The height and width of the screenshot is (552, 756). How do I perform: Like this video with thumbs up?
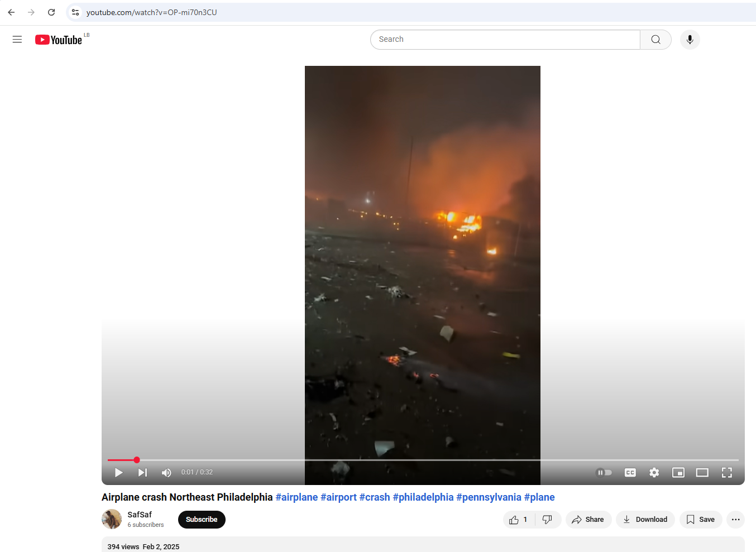(518, 520)
